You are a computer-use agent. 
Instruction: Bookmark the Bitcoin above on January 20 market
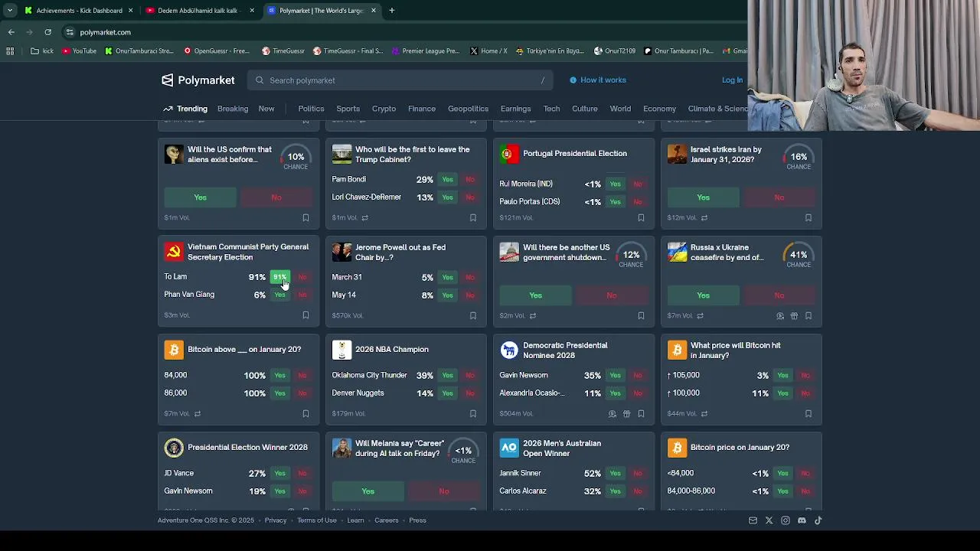tap(305, 413)
